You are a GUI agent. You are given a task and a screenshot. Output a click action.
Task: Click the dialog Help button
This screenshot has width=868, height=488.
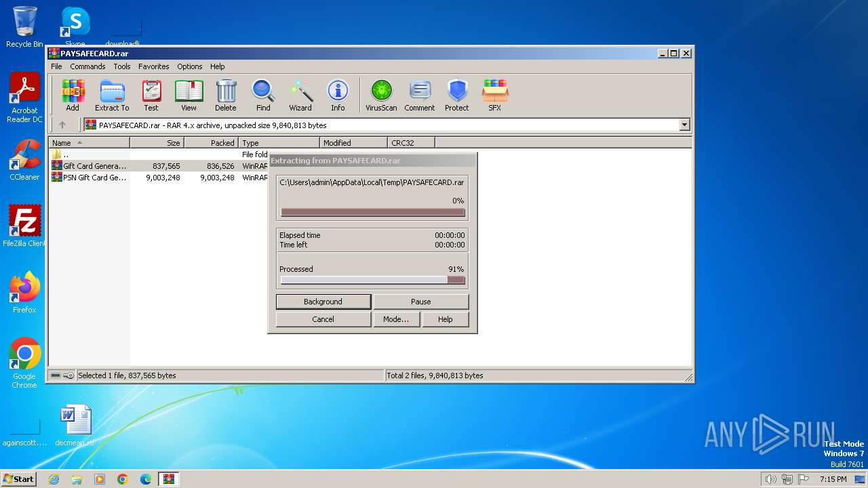tap(446, 319)
